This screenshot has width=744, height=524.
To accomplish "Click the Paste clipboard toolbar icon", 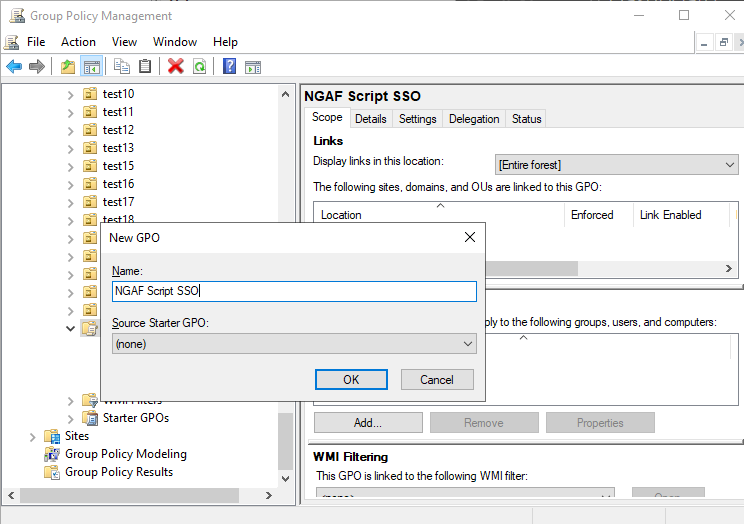I will (146, 67).
